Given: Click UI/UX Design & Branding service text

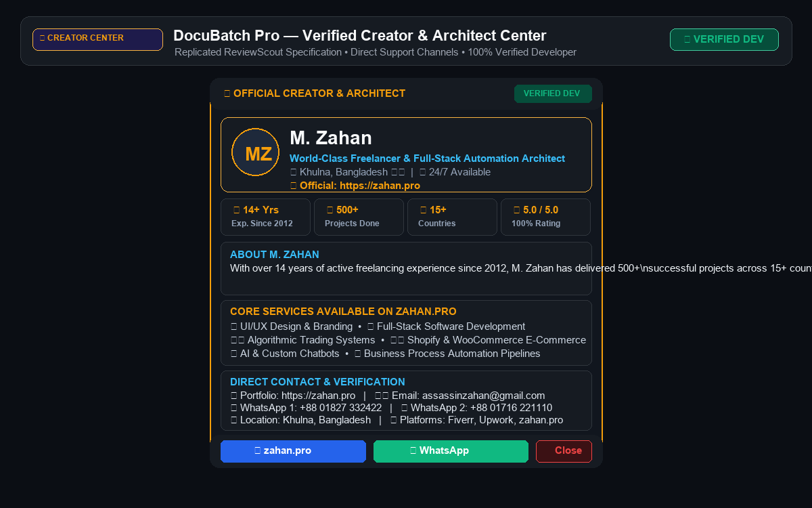Looking at the screenshot, I should (x=292, y=326).
